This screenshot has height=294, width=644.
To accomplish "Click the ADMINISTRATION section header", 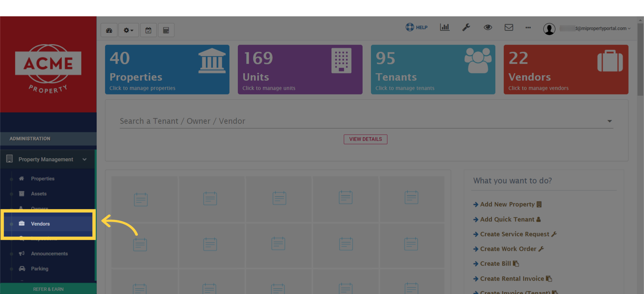I will pos(48,139).
